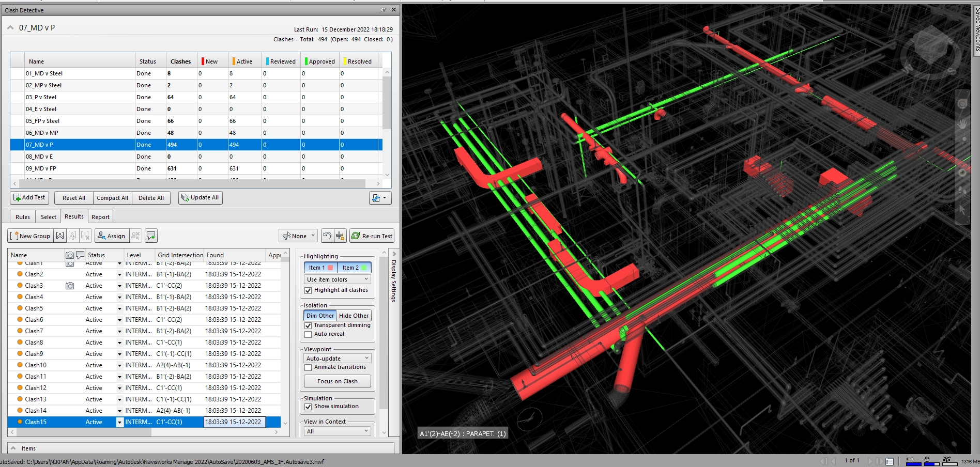Click the Add Comment icon
Viewport: 980px width, 467px height.
click(151, 236)
